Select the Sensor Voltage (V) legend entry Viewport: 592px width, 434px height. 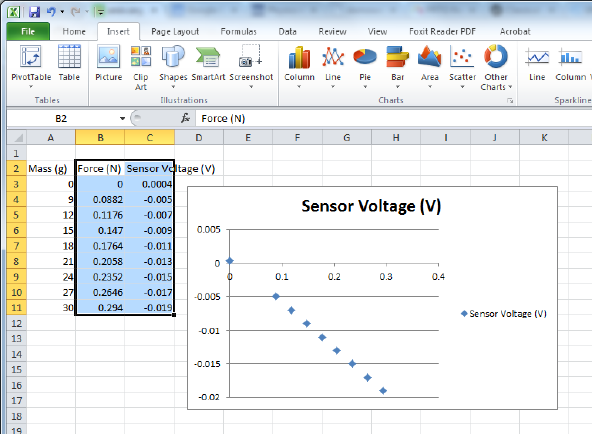(504, 314)
